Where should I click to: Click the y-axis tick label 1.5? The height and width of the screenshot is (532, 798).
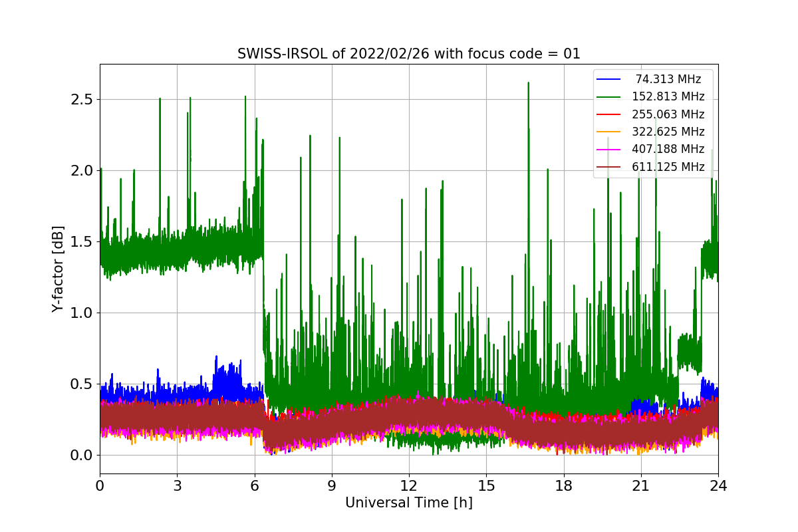tap(82, 242)
